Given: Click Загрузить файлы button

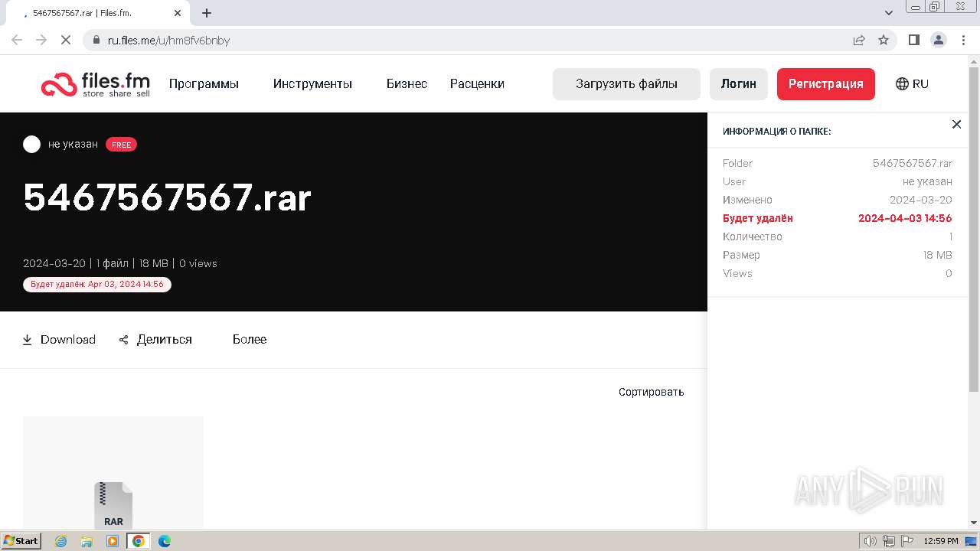Looking at the screenshot, I should pyautogui.click(x=626, y=84).
